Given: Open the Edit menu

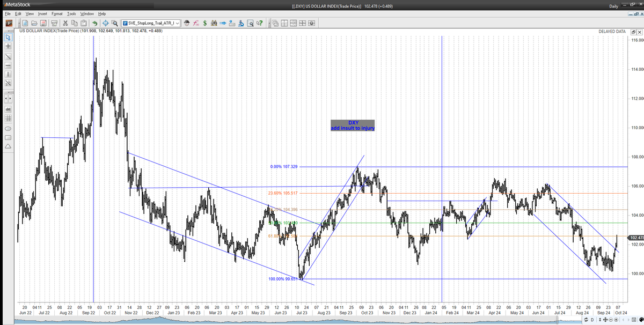Looking at the screenshot, I should (x=18, y=13).
